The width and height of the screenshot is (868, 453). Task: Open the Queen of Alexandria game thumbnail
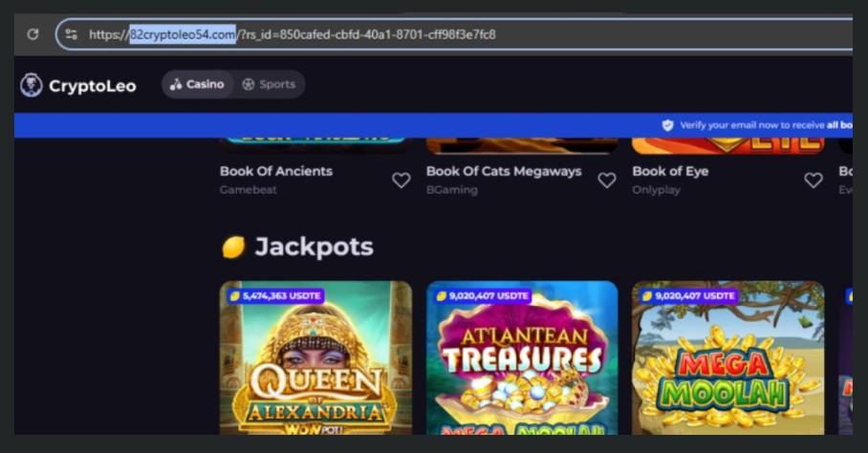315,357
